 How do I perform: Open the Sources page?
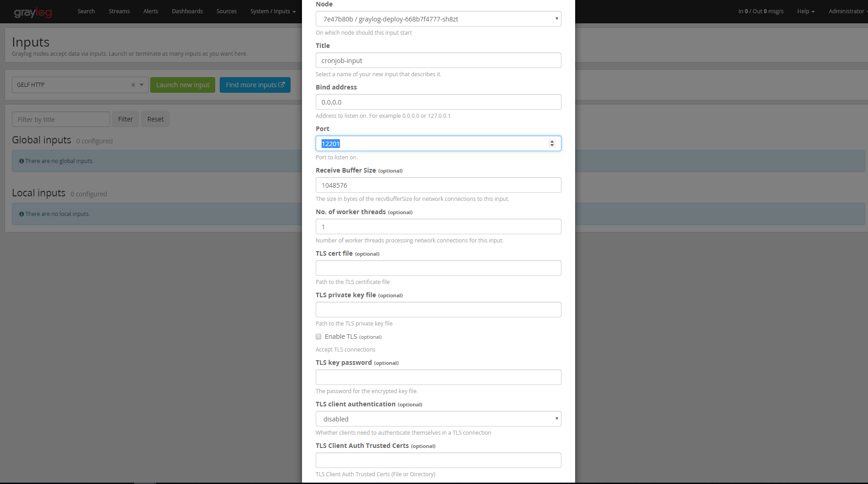pyautogui.click(x=227, y=11)
